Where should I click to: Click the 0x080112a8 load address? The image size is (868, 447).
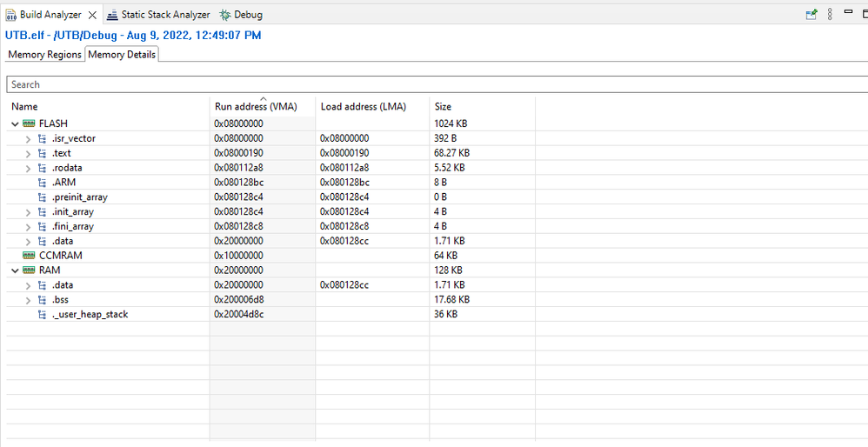click(x=344, y=168)
